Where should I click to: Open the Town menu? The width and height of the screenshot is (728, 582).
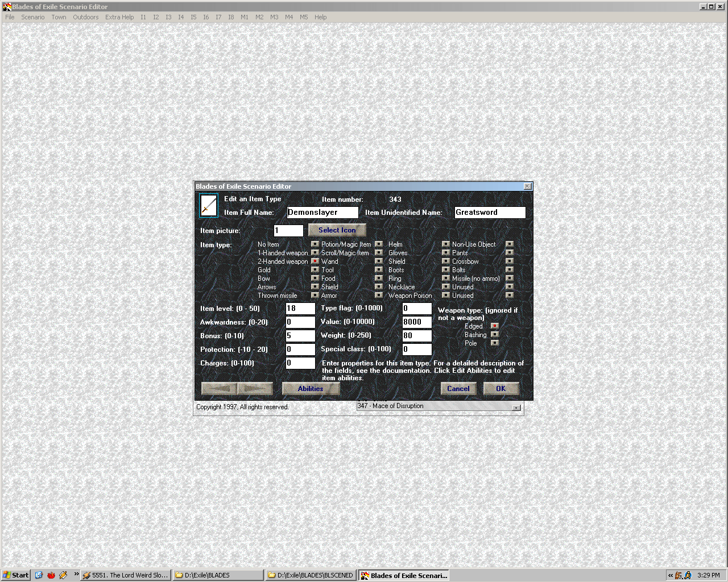59,17
